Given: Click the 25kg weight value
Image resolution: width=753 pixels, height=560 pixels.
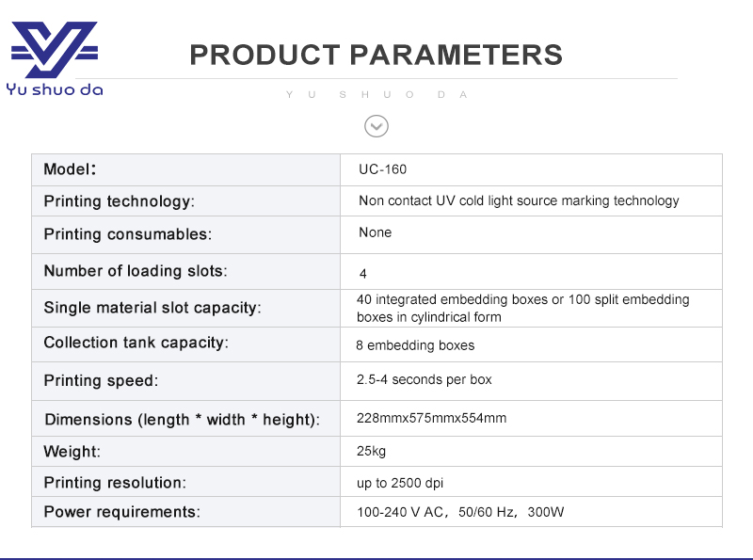Looking at the screenshot, I should coord(371,451).
